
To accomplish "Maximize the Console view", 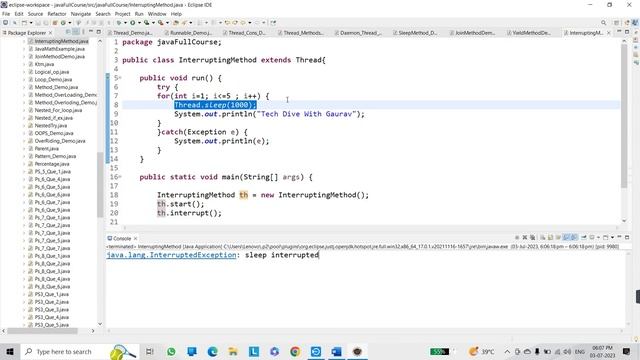I will (x=627, y=237).
